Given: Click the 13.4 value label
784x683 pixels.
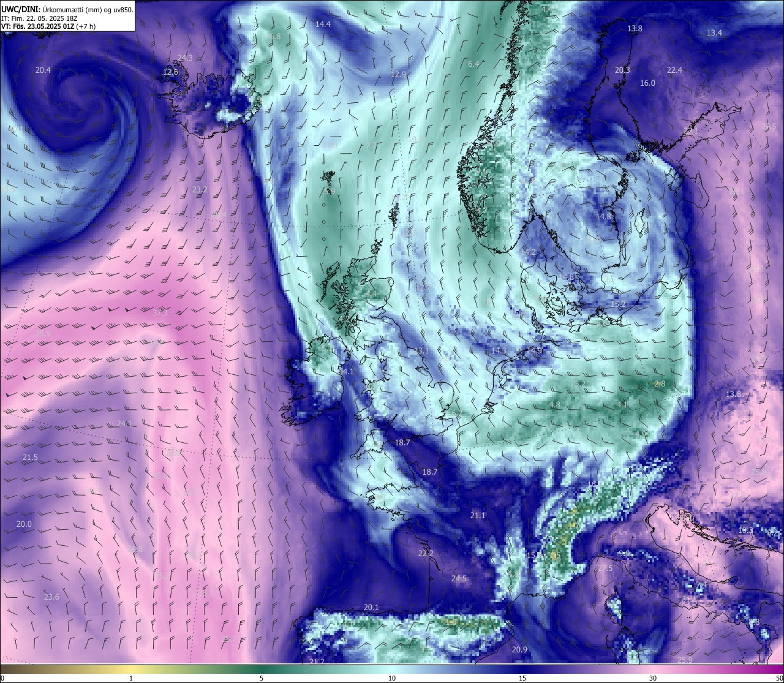Looking at the screenshot, I should coord(714,33).
